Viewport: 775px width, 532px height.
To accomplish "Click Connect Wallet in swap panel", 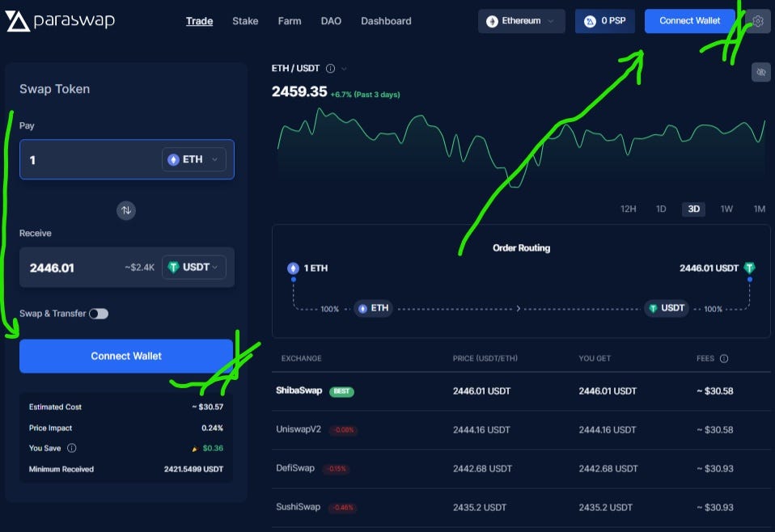I will [126, 356].
